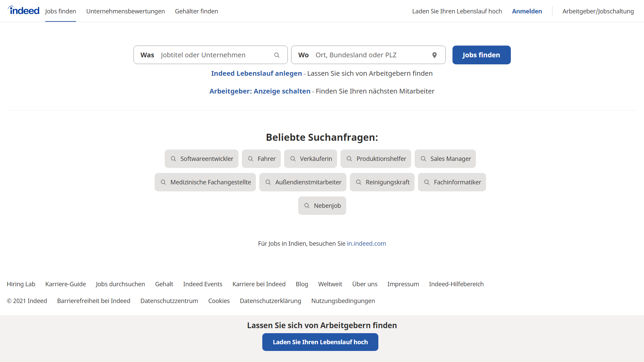Click magnifier icon on Reinigungskraft chip

pos(359,182)
